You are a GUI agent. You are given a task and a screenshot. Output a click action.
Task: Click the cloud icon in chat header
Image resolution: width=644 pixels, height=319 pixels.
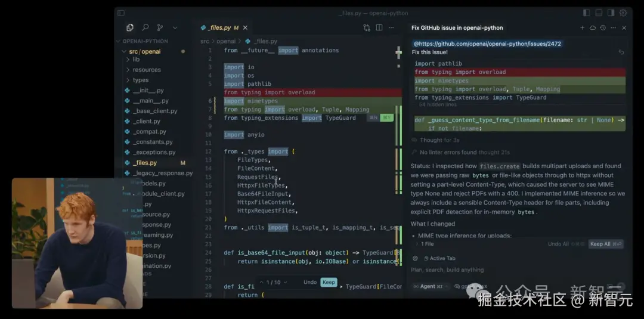[x=593, y=28]
